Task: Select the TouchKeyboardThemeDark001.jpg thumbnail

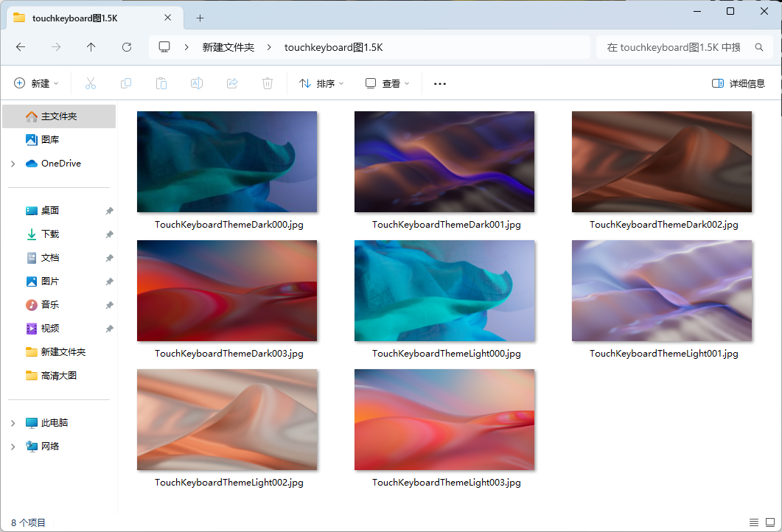Action: [444, 162]
